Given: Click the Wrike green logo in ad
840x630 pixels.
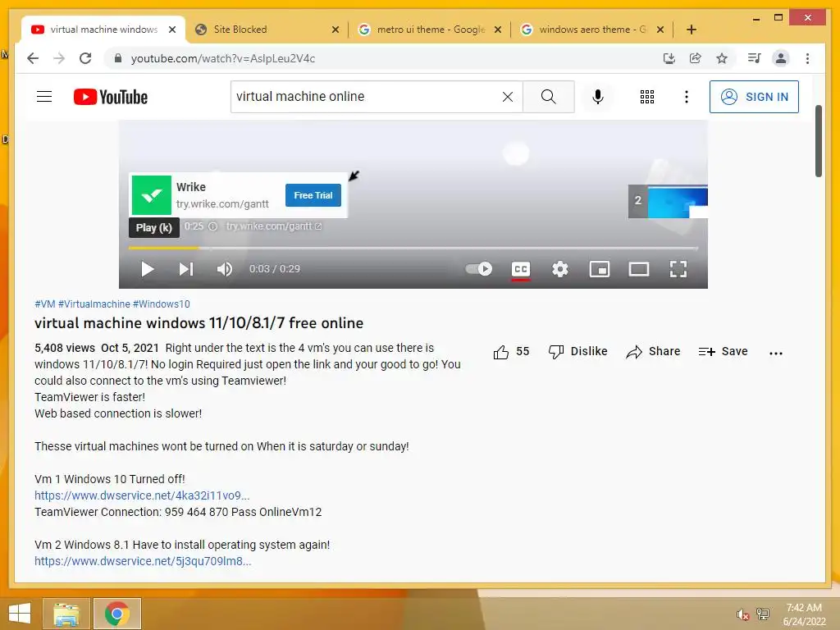Looking at the screenshot, I should tap(152, 195).
